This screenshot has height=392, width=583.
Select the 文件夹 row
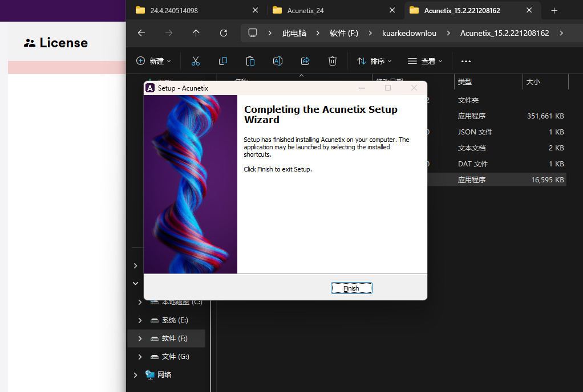(x=497, y=100)
